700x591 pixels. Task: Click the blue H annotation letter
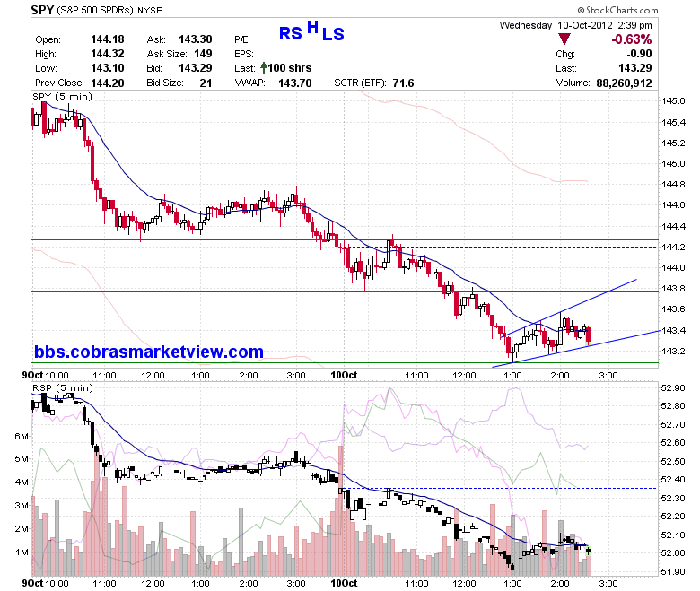(312, 28)
